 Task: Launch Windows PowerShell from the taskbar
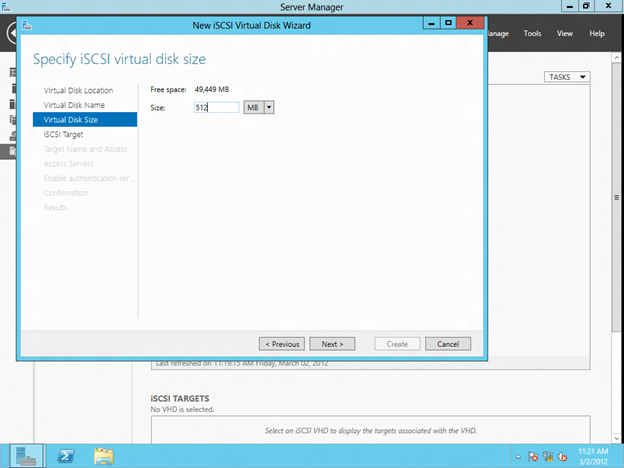[x=66, y=455]
